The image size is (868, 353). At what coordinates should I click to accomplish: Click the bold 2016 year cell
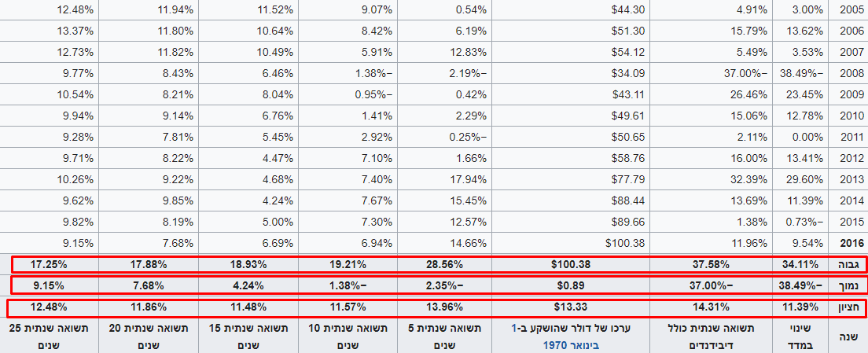848,243
